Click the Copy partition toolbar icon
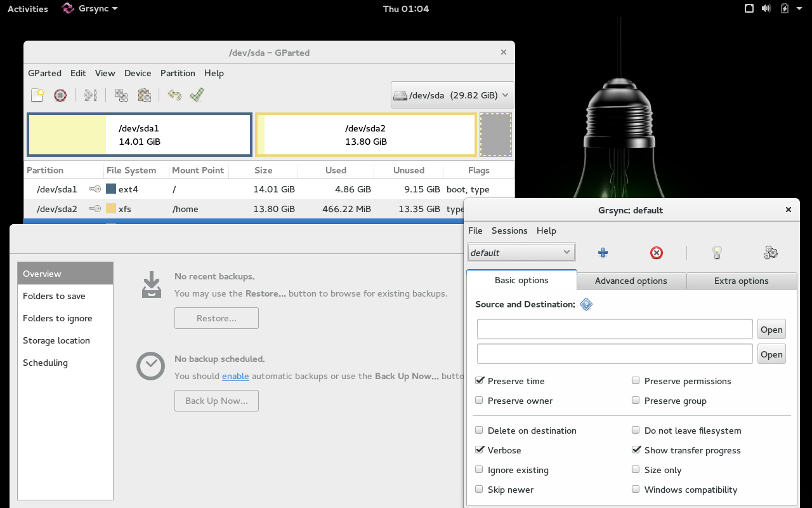 point(121,95)
